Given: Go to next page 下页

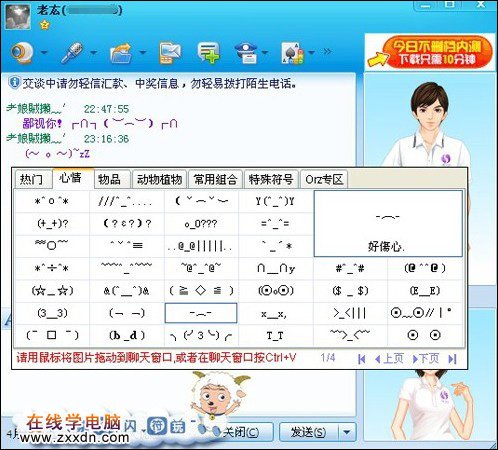Looking at the screenshot, I should click(x=426, y=359).
